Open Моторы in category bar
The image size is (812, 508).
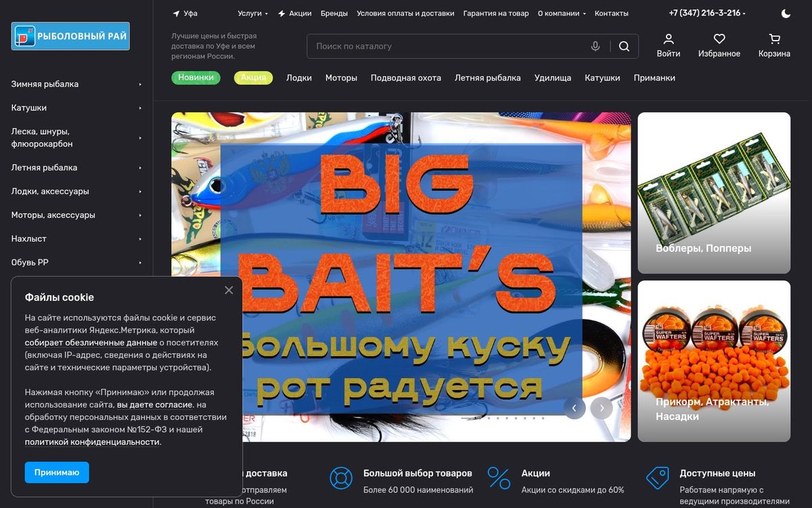tap(341, 78)
